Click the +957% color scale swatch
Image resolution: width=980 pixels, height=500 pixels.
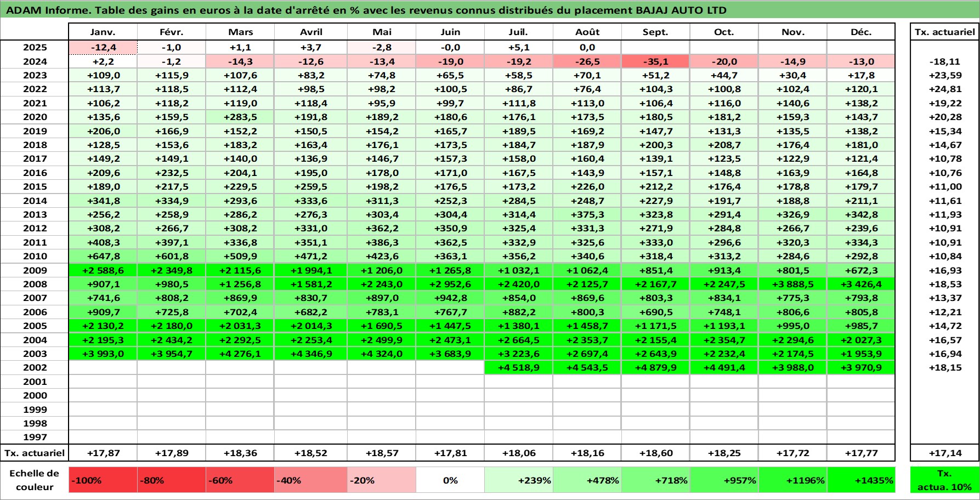coord(724,480)
